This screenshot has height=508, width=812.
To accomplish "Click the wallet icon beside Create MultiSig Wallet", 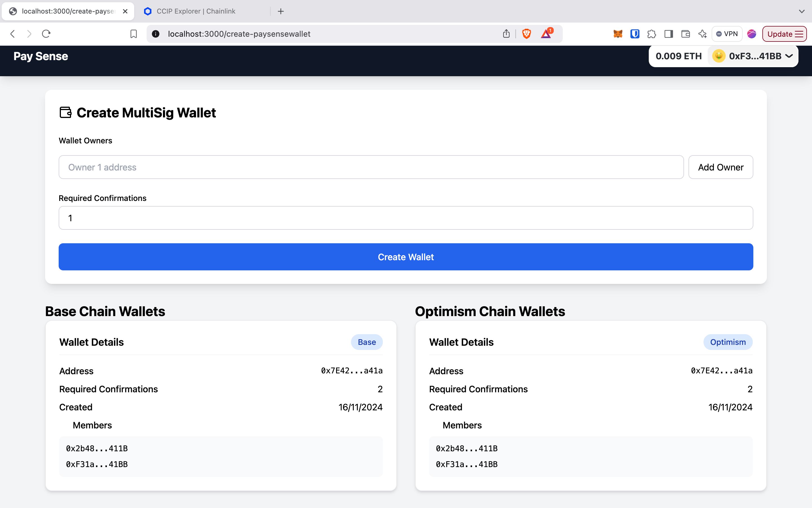I will click(65, 112).
